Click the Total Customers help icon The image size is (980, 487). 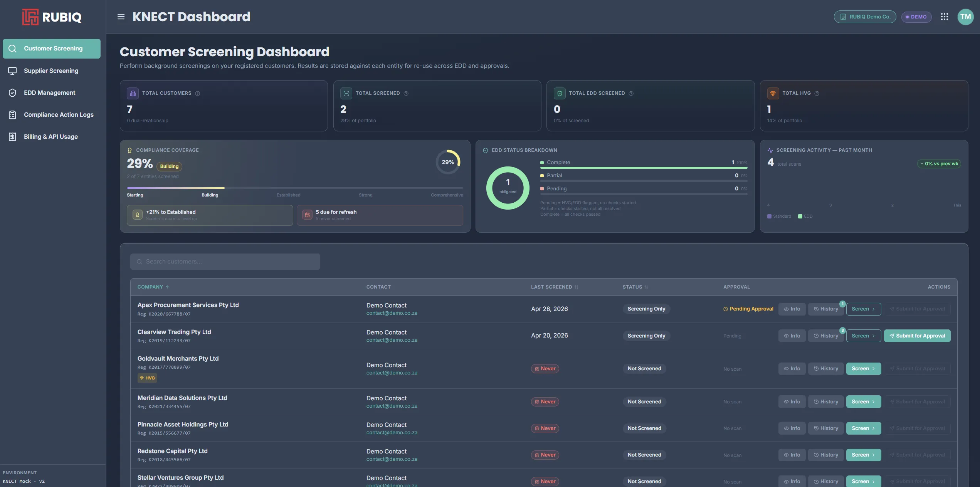click(x=197, y=93)
